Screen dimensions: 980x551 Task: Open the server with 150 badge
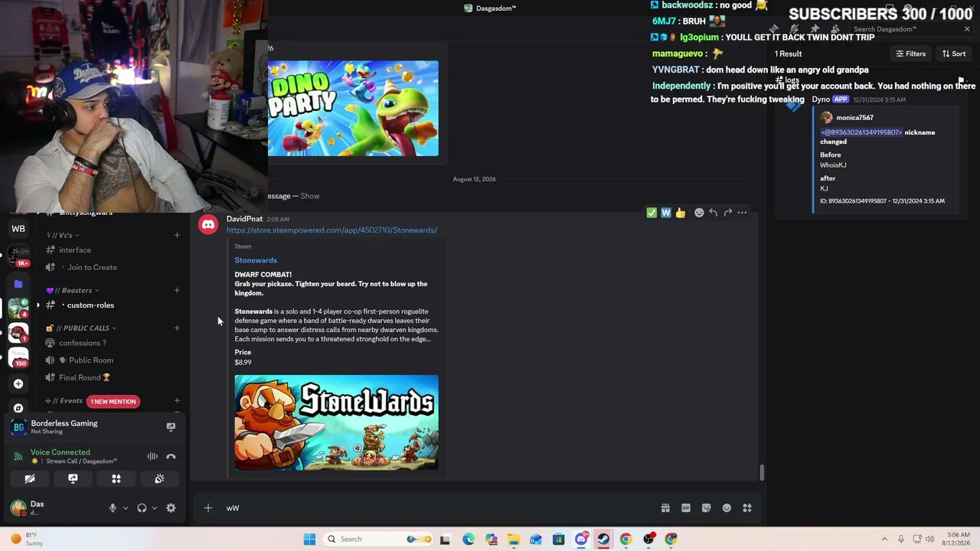18,357
